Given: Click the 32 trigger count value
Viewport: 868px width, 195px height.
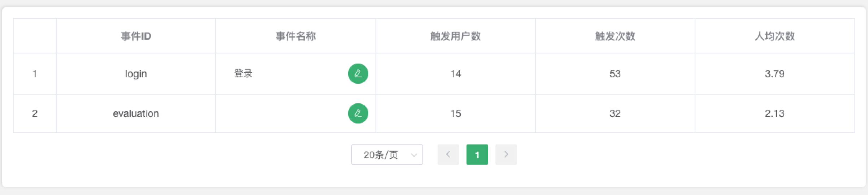Looking at the screenshot, I should click(x=615, y=114).
